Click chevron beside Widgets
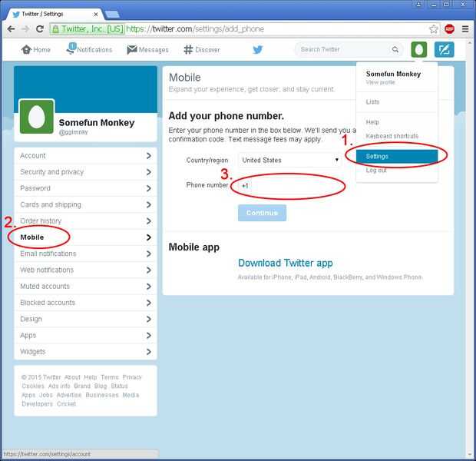476x461 pixels. [x=149, y=352]
